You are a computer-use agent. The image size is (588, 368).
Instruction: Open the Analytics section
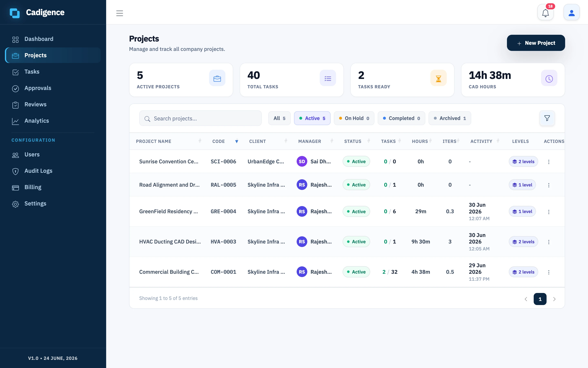53,121
